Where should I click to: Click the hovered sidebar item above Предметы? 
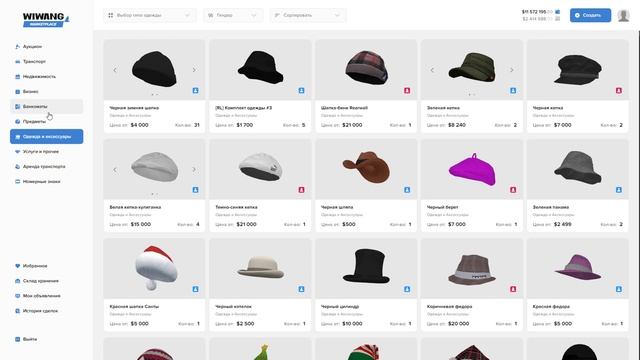click(x=47, y=107)
